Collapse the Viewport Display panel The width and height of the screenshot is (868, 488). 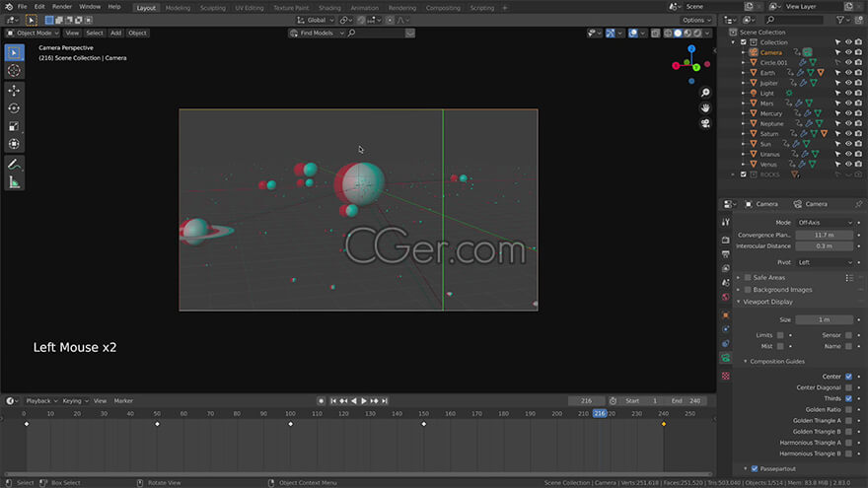point(767,302)
